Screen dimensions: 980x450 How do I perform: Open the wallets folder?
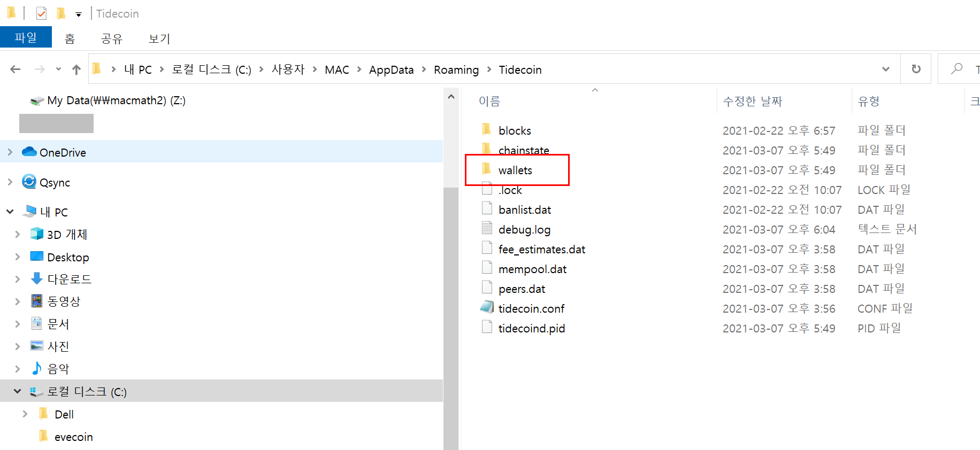point(515,170)
